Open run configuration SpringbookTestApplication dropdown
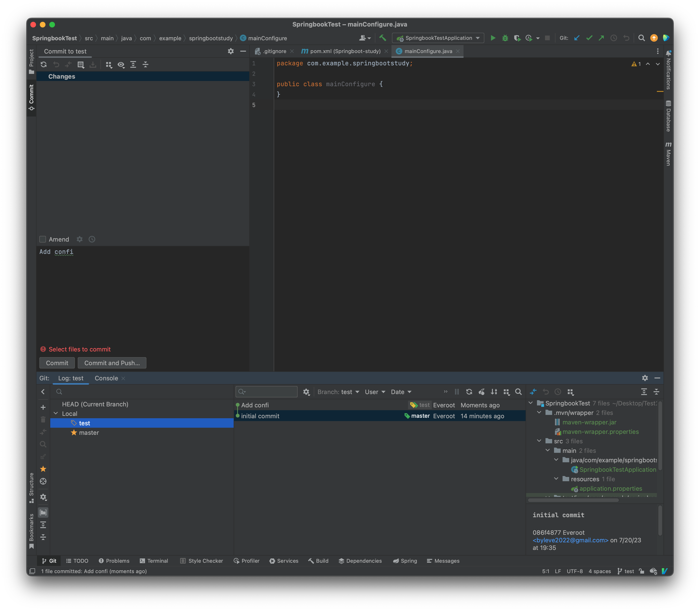700x611 pixels. click(438, 38)
